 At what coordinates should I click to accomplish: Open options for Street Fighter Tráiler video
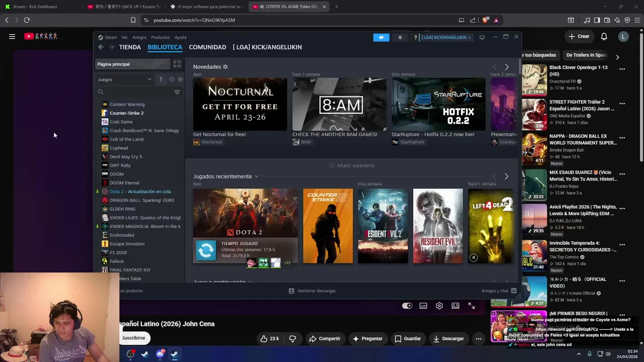coord(622,104)
